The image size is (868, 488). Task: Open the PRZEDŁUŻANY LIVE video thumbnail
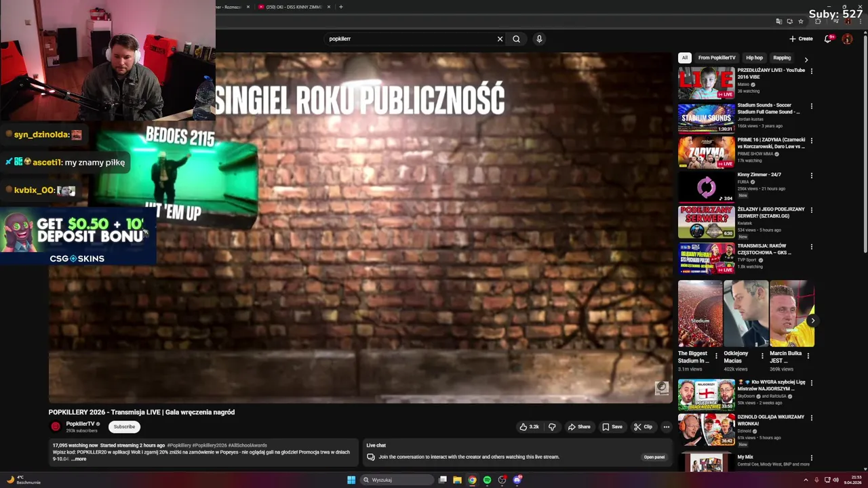click(707, 83)
